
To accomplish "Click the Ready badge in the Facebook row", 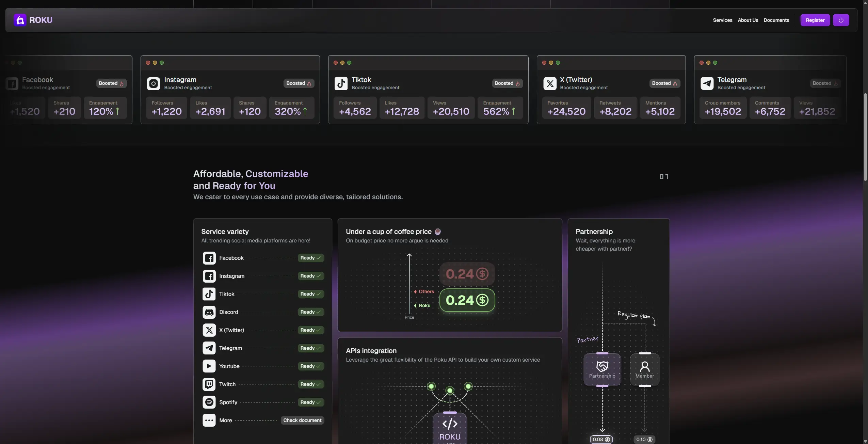I will point(310,258).
